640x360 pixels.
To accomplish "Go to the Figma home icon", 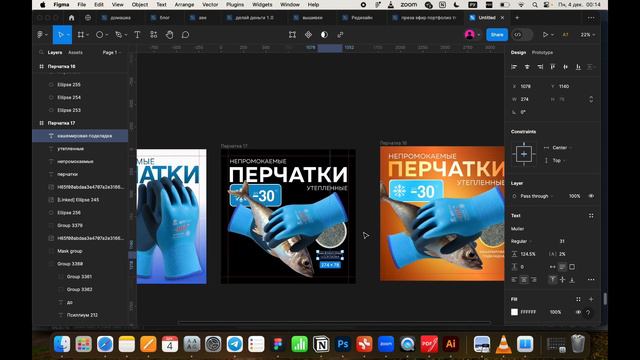I will 71,18.
